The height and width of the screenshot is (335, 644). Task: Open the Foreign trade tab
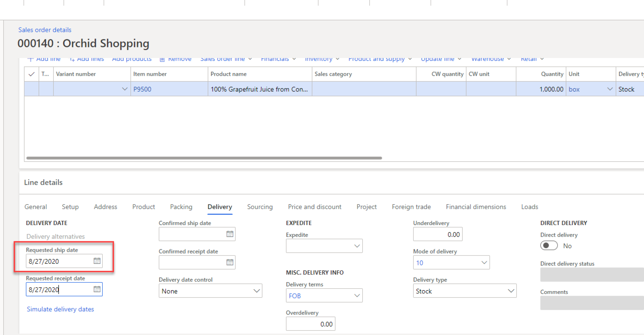click(411, 207)
